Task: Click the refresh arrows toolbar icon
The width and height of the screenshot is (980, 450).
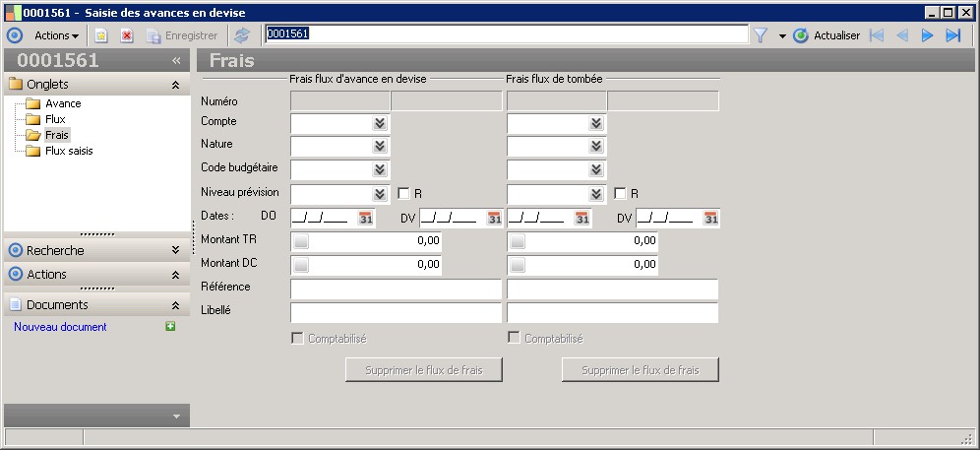Action: 242,35
